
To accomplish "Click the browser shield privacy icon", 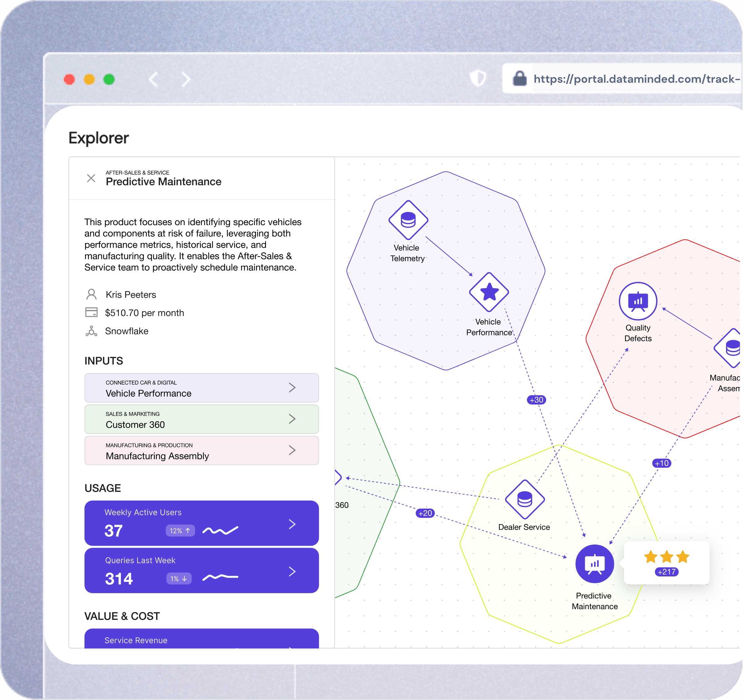I will click(x=478, y=79).
